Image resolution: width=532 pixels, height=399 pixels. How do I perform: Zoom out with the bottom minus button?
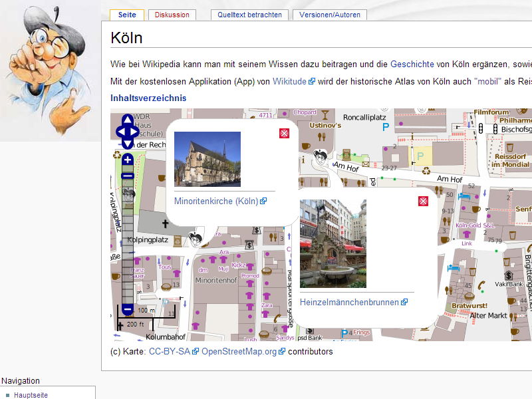pyautogui.click(x=128, y=309)
